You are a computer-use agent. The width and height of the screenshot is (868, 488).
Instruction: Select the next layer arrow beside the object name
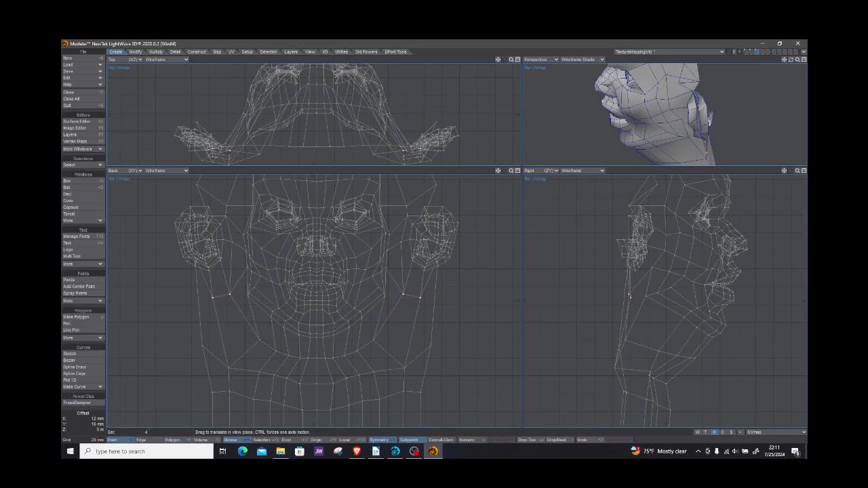click(x=734, y=52)
